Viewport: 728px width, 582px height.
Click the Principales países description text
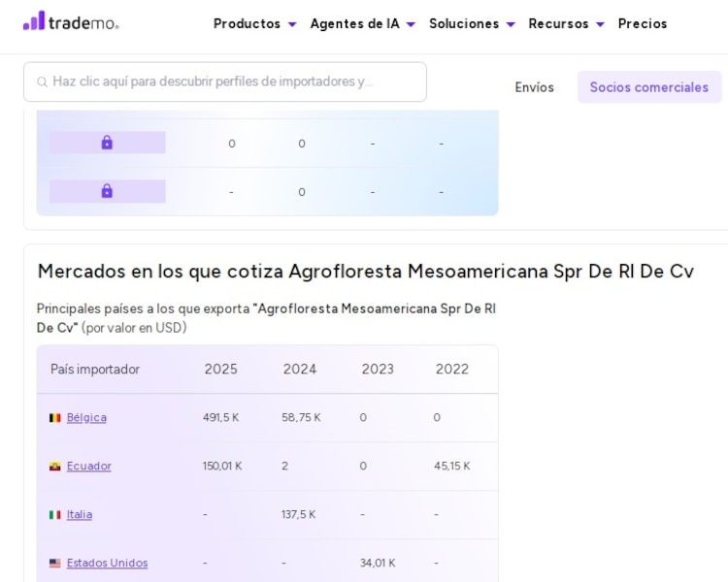point(266,318)
